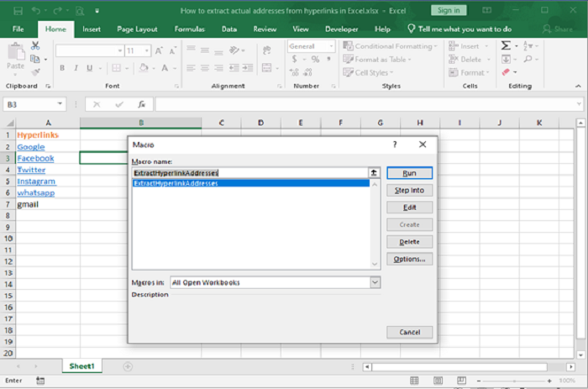588x389 pixels.
Task: Open the font size dropdown
Action: [147, 50]
